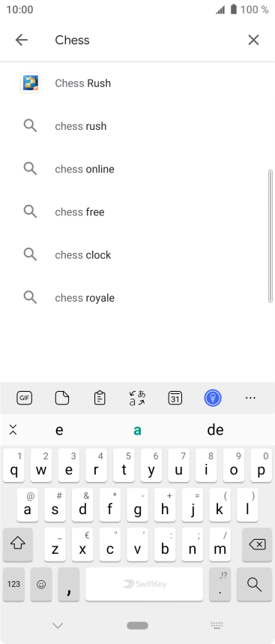
Task: Hide the keyboard with the bottom down chevron
Action: coord(58,625)
